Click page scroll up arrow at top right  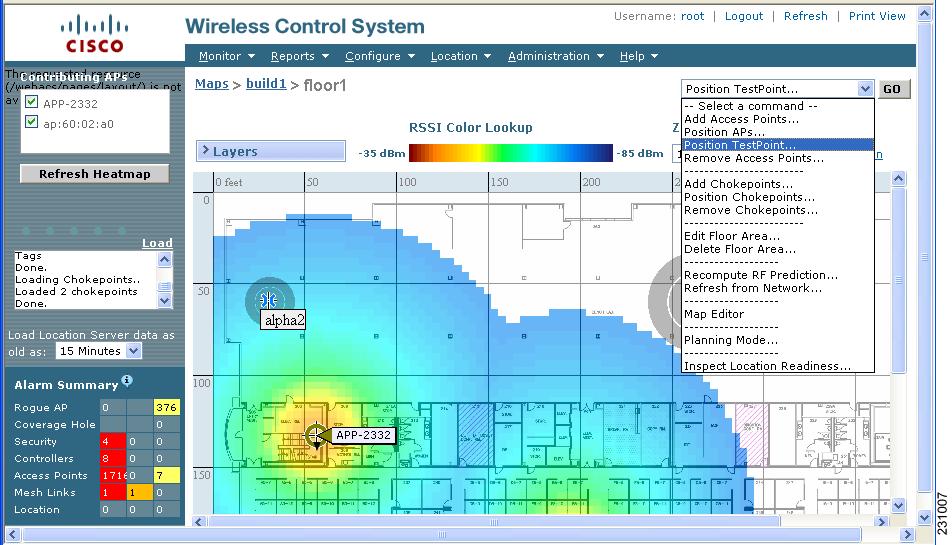tap(924, 13)
